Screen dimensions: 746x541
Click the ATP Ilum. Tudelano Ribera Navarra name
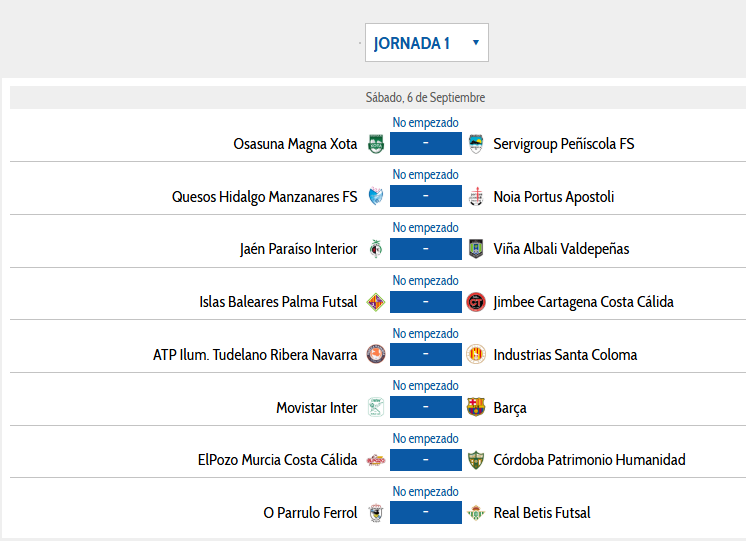pos(255,355)
